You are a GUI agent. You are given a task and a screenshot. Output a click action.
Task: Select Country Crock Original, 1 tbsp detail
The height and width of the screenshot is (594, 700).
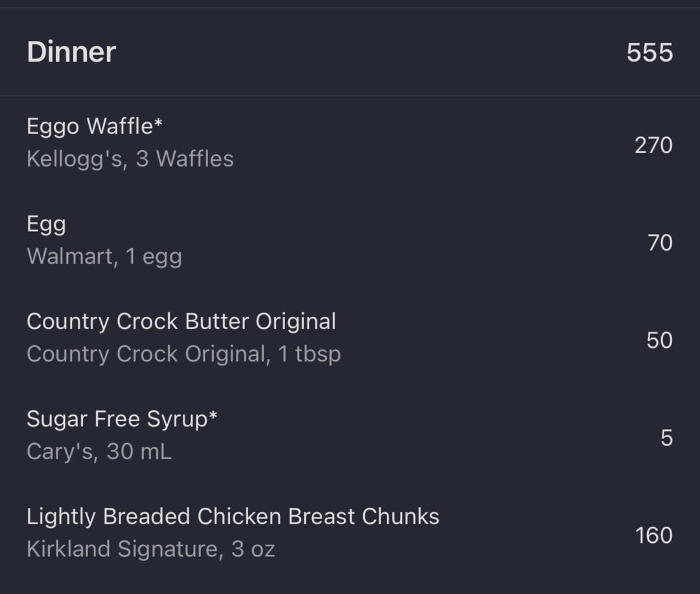183,354
